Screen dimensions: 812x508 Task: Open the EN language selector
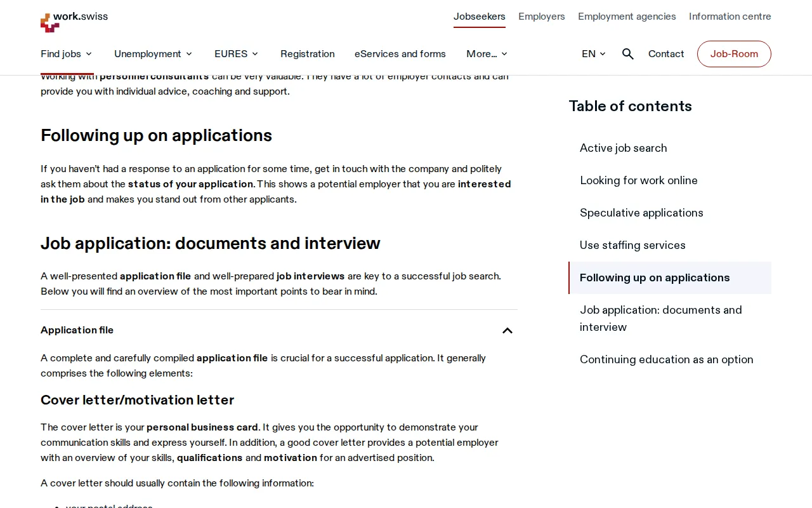[594, 54]
